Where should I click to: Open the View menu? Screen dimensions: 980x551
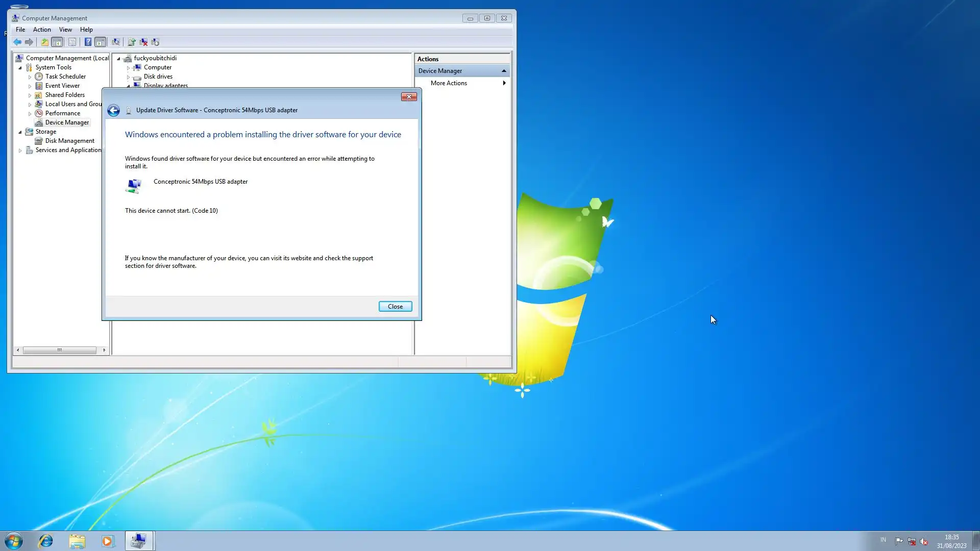[x=65, y=30]
